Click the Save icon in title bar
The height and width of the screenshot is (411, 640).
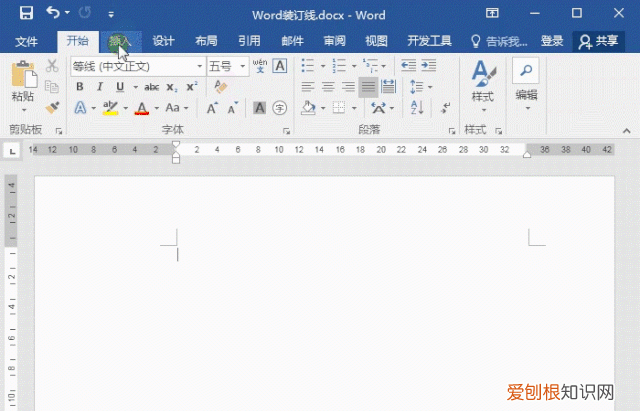[26, 13]
